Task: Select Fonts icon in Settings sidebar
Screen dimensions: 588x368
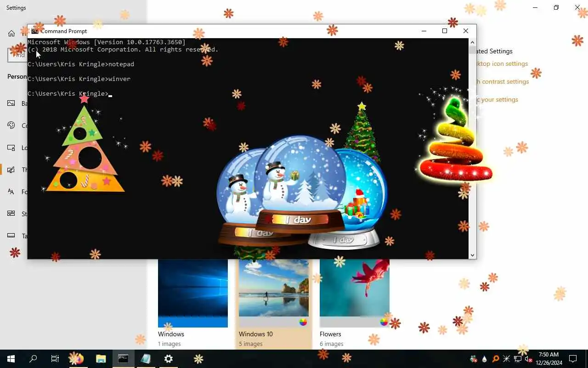Action: tap(11, 192)
